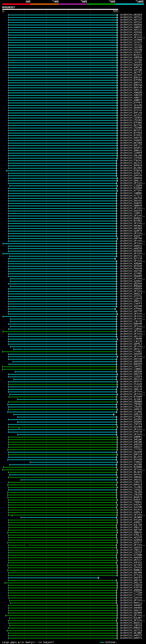
Task: Open hit UniRef100_Q6RYC4
Action: (131, 82)
